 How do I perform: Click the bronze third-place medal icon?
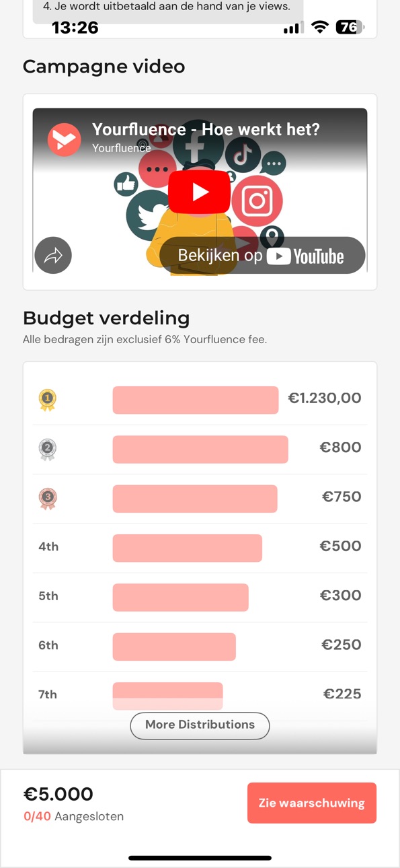click(47, 499)
